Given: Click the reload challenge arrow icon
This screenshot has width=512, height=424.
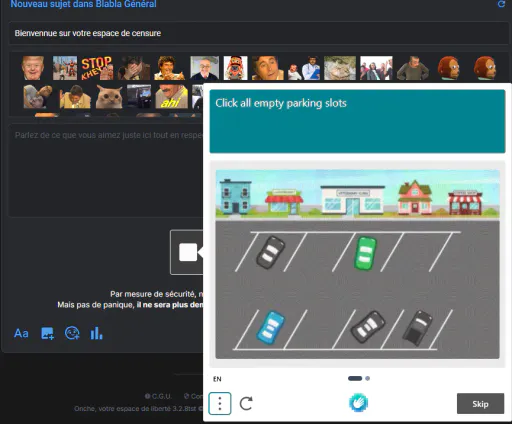Looking at the screenshot, I should click(x=246, y=403).
